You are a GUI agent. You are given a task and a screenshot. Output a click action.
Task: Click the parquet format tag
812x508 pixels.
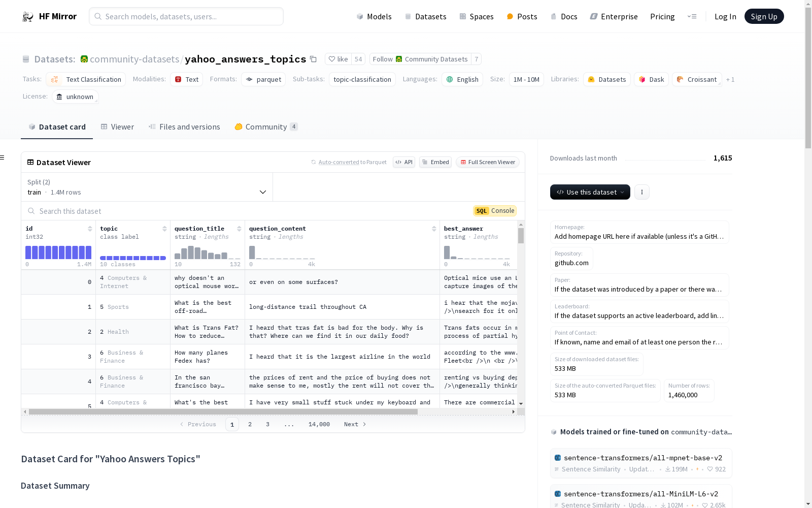263,79
